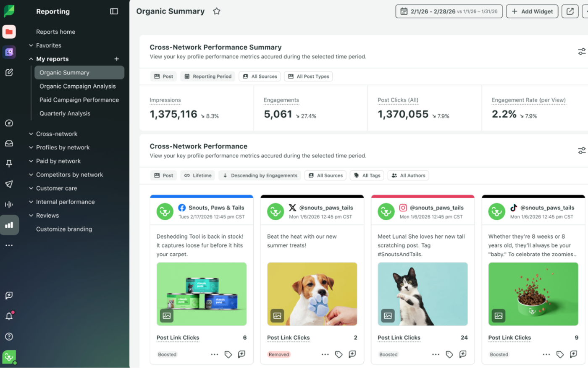Click the tag icon on Facebook post card
Screen dimensions: 588x368
(228, 355)
